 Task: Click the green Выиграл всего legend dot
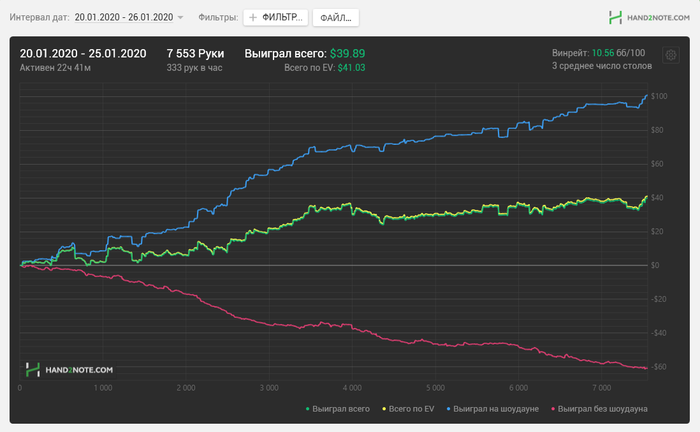(308, 409)
